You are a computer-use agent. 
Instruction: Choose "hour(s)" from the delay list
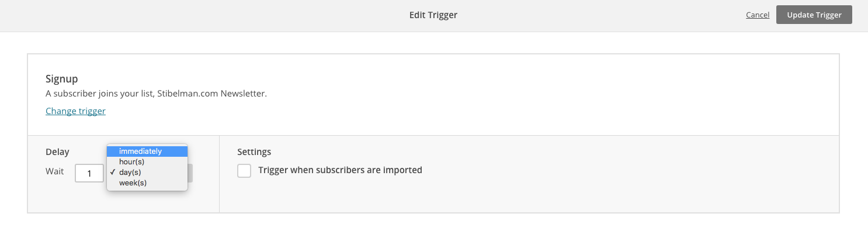tap(147, 162)
